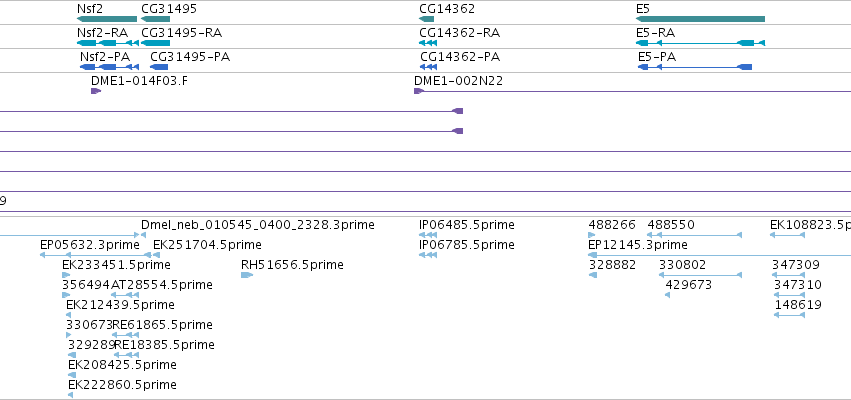Click the E5-RA label text

[656, 33]
